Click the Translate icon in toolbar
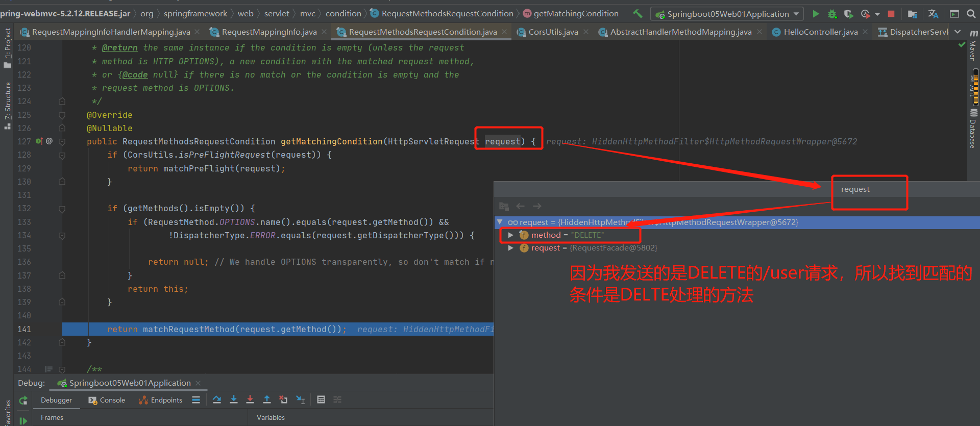Viewport: 980px width, 426px height. pos(933,14)
